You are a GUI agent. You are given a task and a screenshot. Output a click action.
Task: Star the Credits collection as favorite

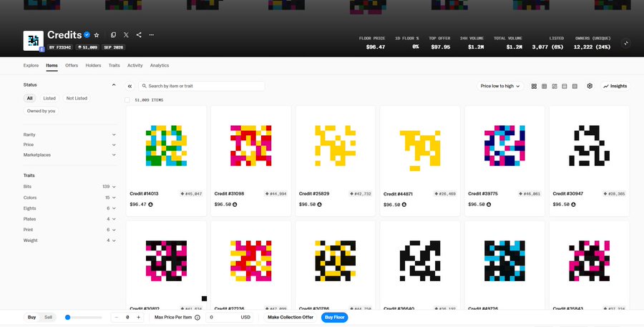(97, 35)
